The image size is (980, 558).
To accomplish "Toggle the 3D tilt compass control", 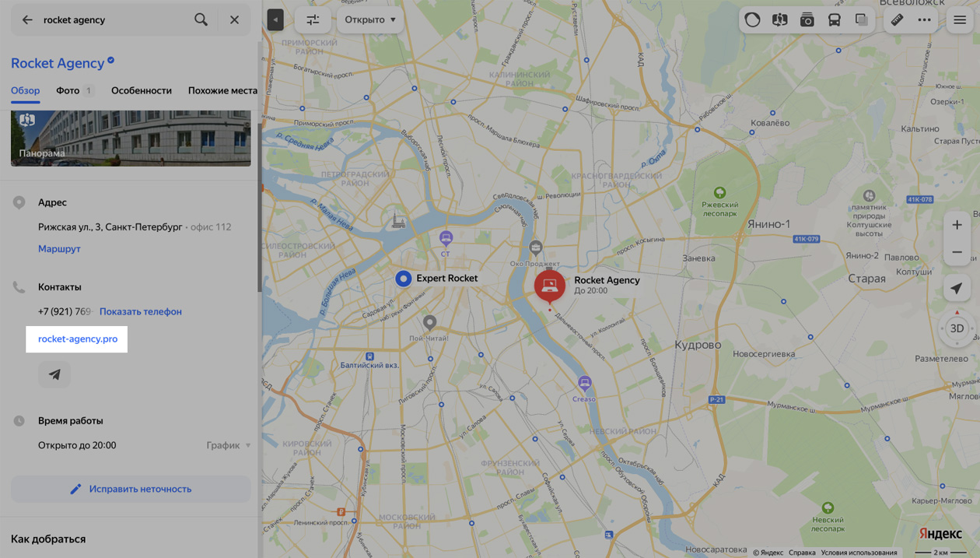I will 957,328.
